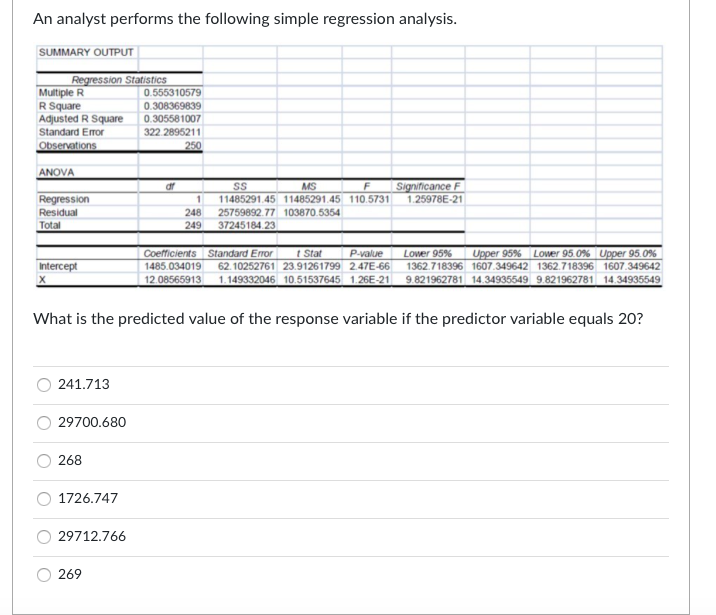Click the Total SS value 37245184.23
716x615 pixels.
[247, 225]
